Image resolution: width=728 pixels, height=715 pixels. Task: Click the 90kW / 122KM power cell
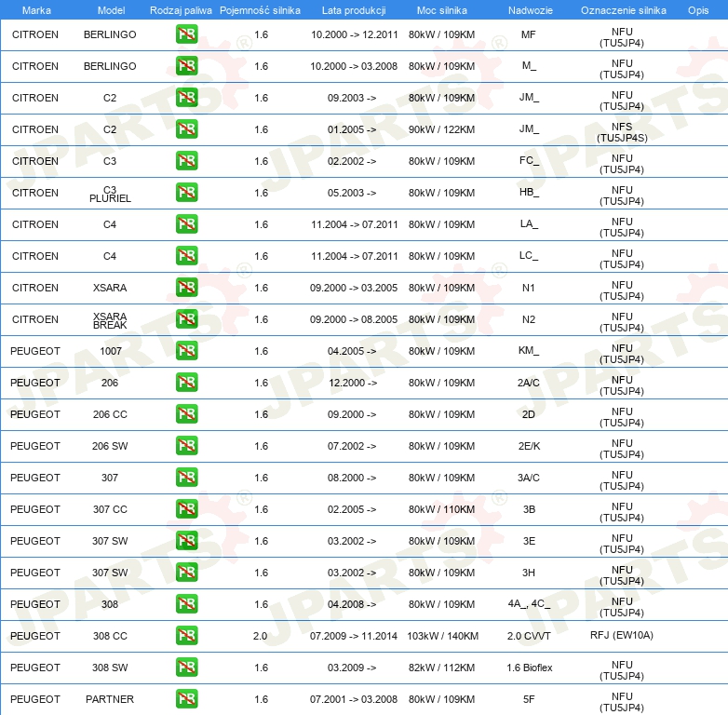click(x=441, y=129)
